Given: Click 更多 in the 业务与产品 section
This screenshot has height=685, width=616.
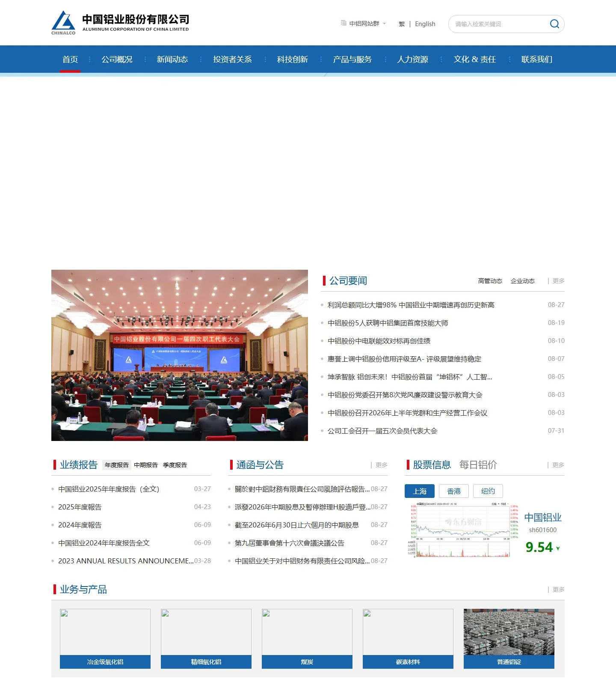Looking at the screenshot, I should (559, 590).
